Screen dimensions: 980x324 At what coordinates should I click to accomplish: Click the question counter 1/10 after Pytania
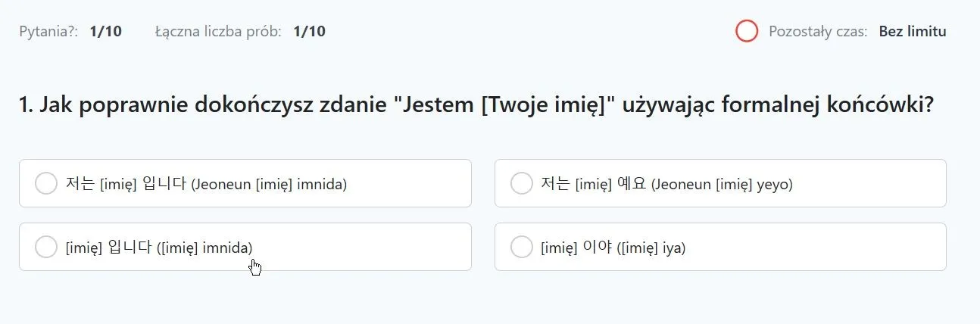105,32
